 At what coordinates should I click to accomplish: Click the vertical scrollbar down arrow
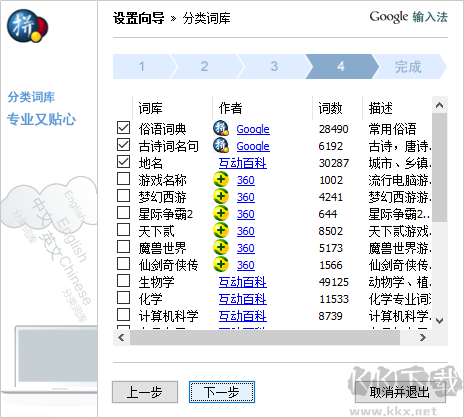click(439, 321)
